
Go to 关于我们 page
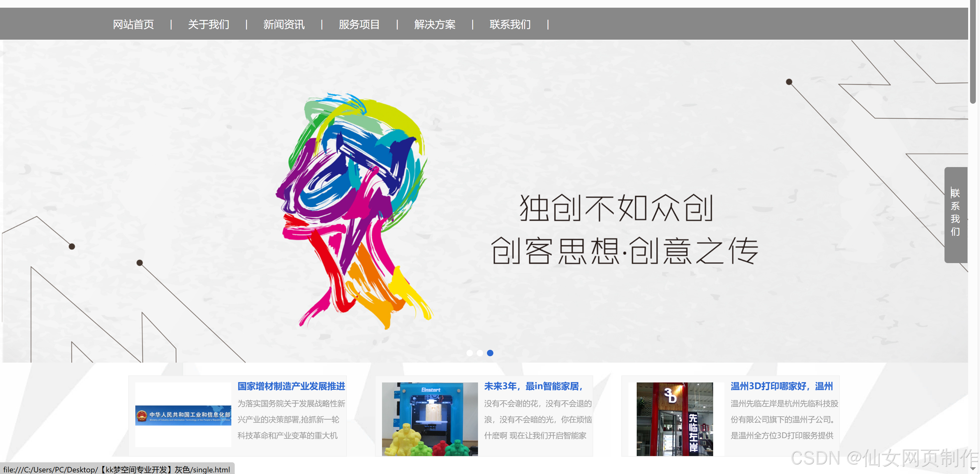coord(209,24)
